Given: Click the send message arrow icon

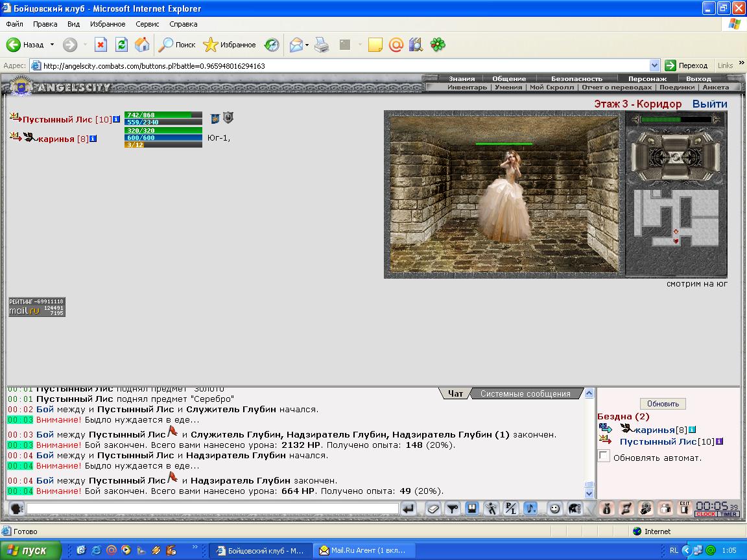Looking at the screenshot, I should click(x=409, y=509).
